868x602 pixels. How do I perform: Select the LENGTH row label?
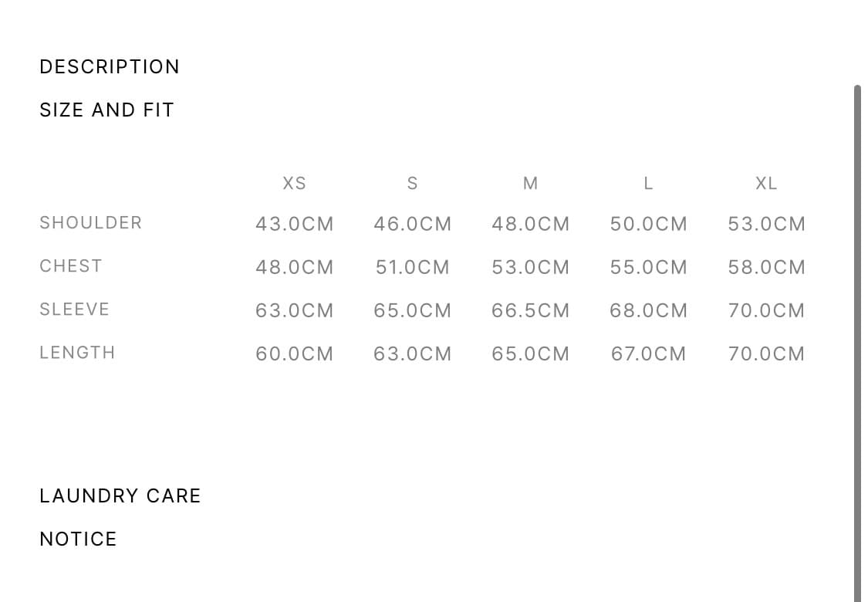point(77,353)
